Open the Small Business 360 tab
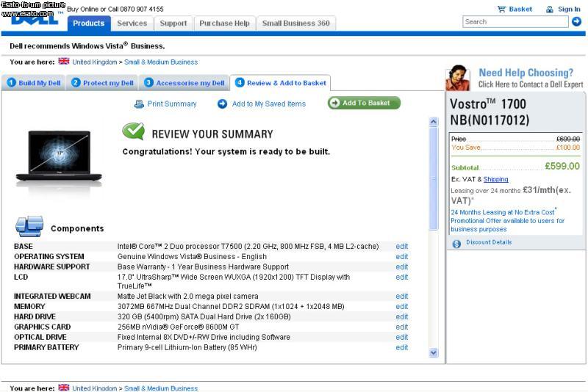588x392 pixels. coord(296,23)
